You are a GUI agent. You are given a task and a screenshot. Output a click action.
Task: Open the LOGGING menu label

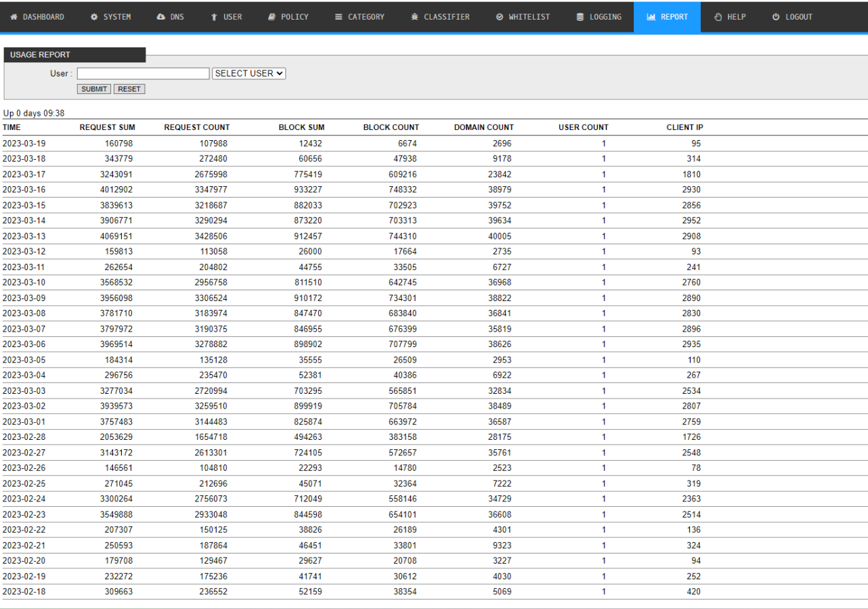point(605,17)
